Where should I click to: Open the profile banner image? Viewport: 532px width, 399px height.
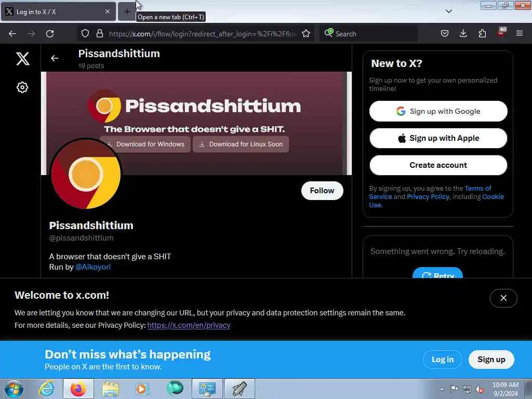pos(196,124)
